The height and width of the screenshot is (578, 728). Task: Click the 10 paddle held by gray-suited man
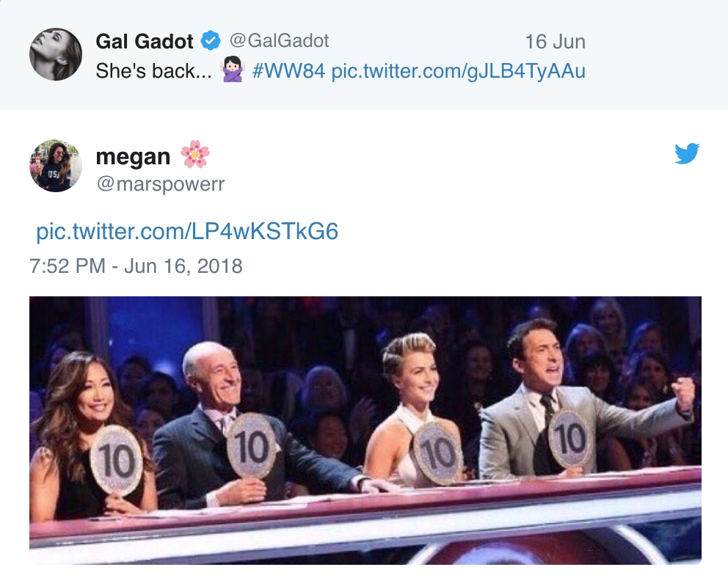pyautogui.click(x=568, y=438)
